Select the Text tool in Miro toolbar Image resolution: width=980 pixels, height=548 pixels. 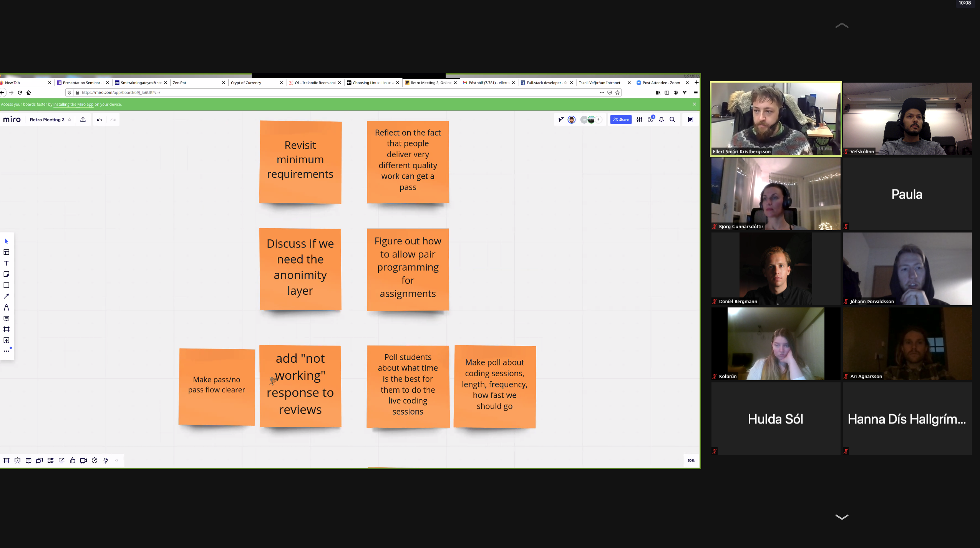point(6,263)
